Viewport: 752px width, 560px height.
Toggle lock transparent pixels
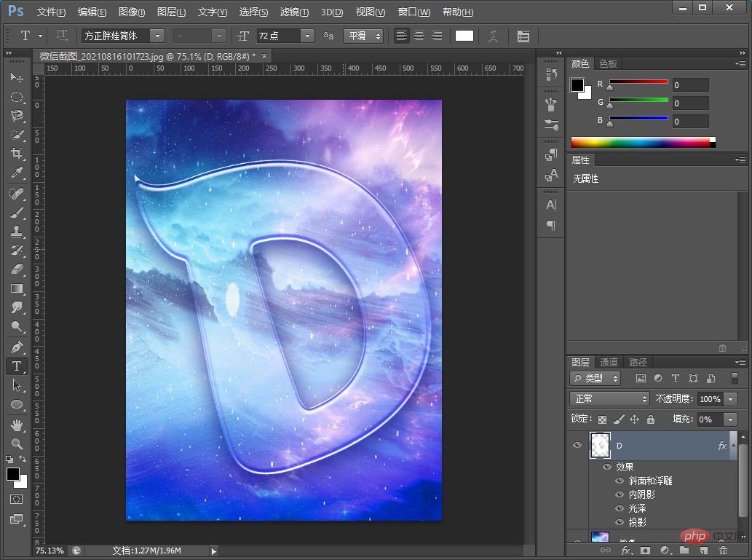602,419
